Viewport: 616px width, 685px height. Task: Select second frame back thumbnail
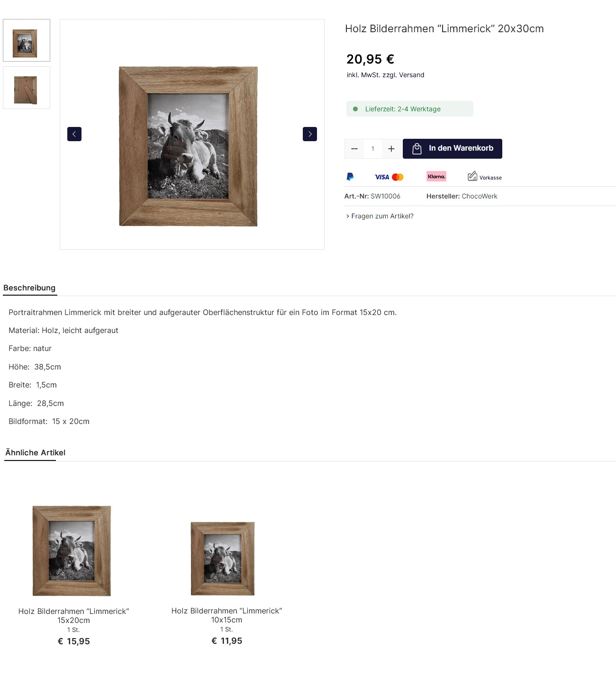[x=27, y=88]
